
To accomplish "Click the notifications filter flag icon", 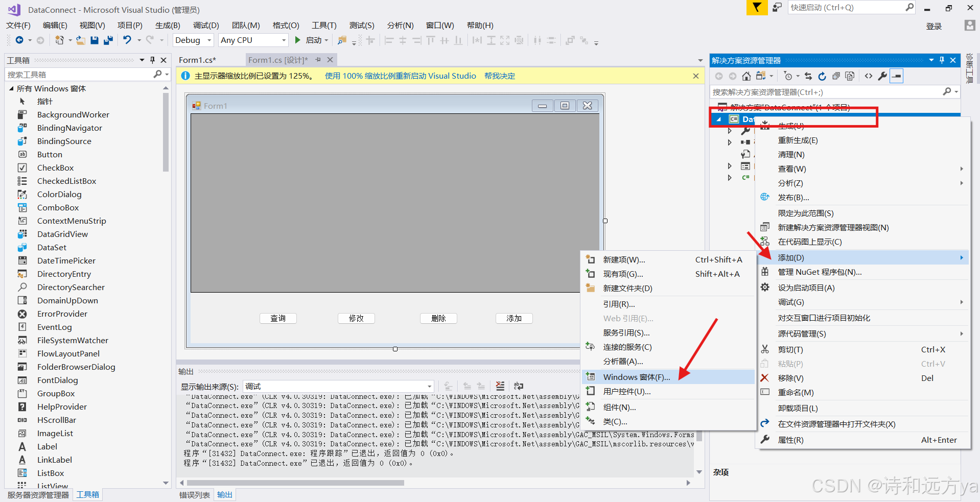I will click(x=757, y=7).
